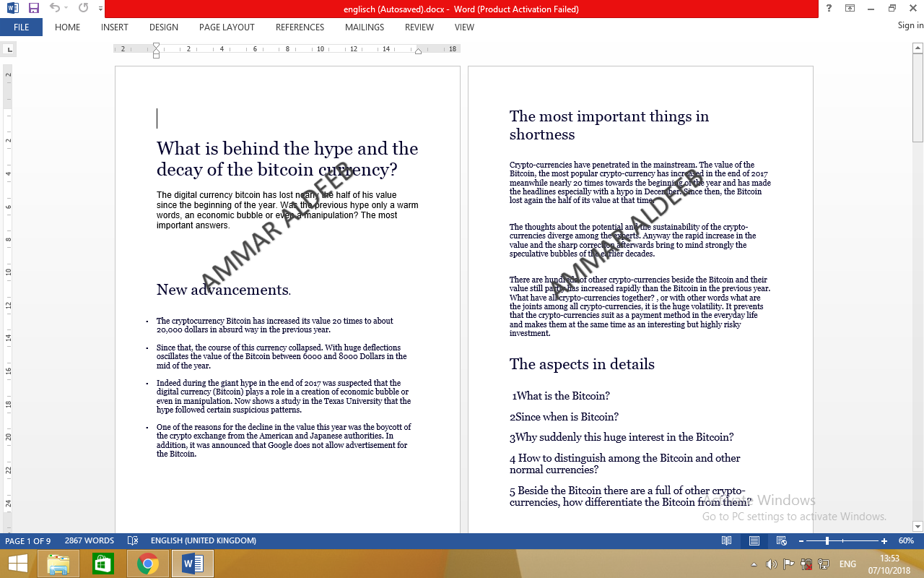Open the proofing errors icon in status bar
Screen dimensions: 924x578
coord(133,540)
